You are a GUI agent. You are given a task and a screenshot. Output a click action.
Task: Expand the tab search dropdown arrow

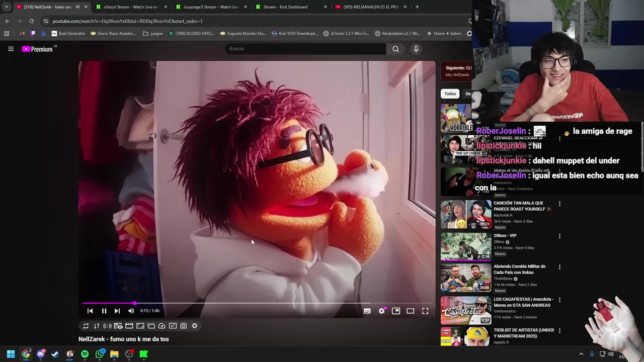pos(7,7)
